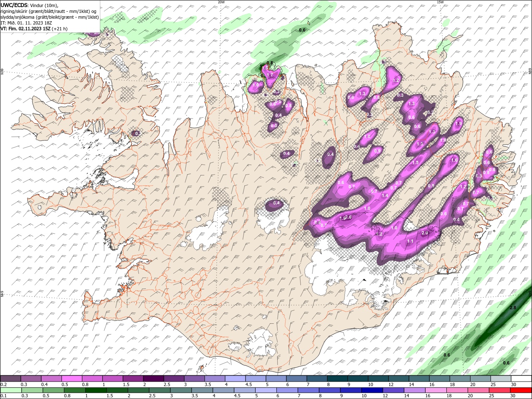Screen dimensions: 532x399
Task: Select the palest green rain swatch labeled 0.1
Action: click(x=11, y=390)
